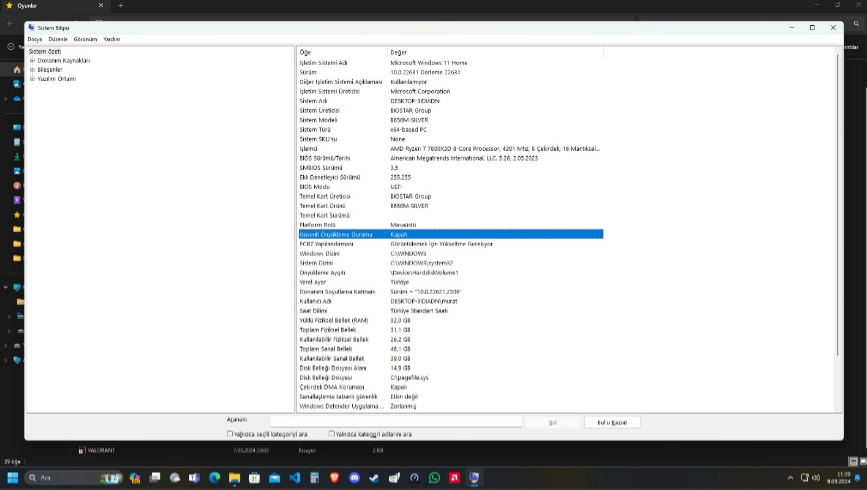
Task: Expand the Donanım Kaynakları tree node
Action: pos(32,60)
